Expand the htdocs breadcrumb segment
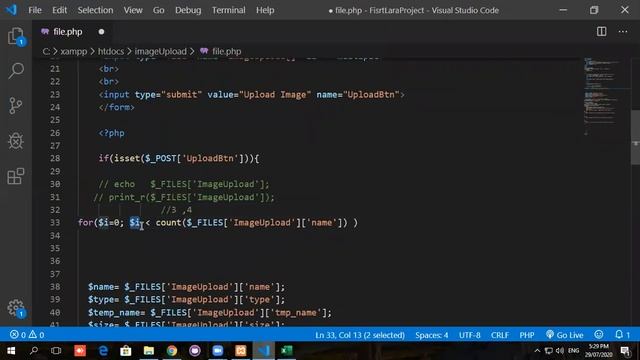Viewport: 640px width, 360px height. [111, 51]
